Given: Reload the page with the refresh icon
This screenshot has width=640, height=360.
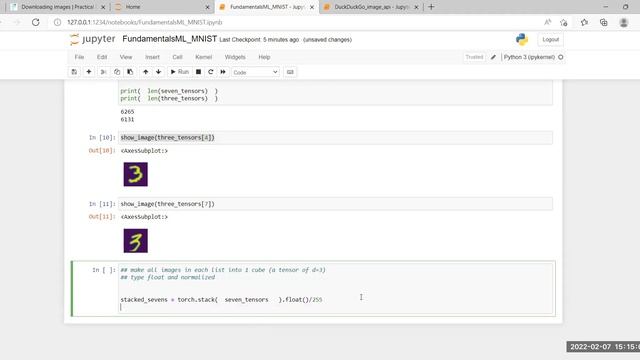Looking at the screenshot, I should [x=36, y=22].
